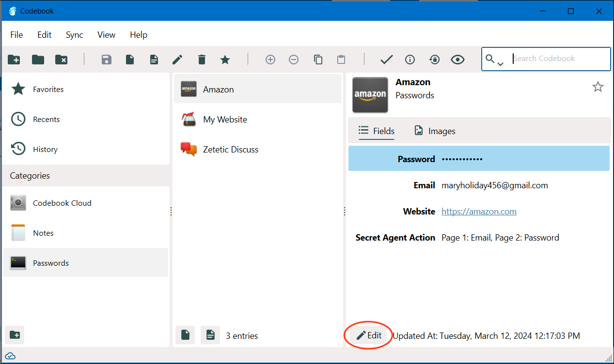This screenshot has width=614, height=364.
Task: Add a new category from the toolbar
Action: click(x=14, y=60)
